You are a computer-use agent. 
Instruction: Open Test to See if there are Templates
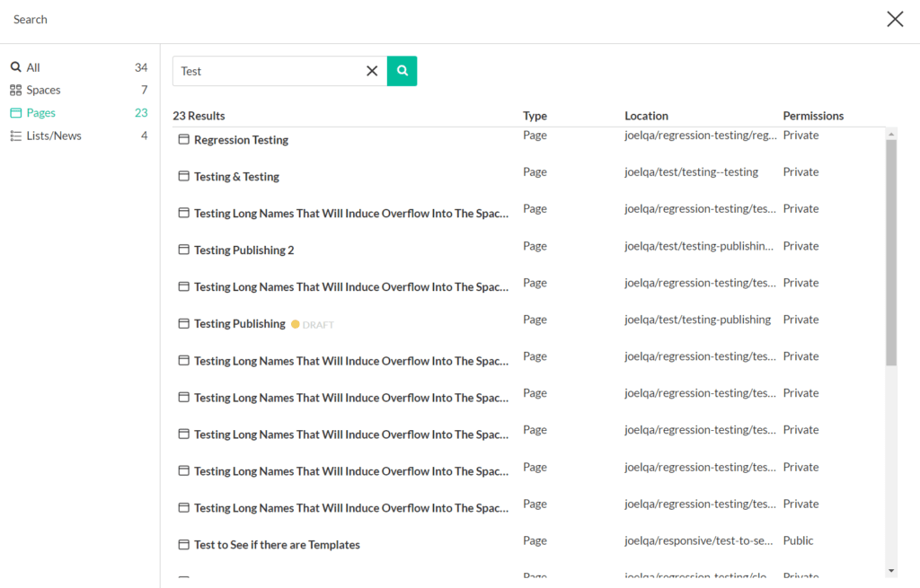point(277,545)
